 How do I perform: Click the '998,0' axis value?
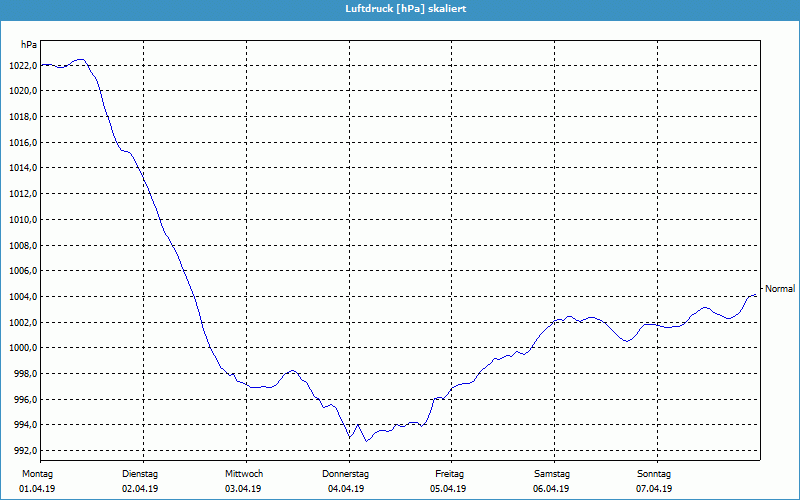(x=24, y=374)
